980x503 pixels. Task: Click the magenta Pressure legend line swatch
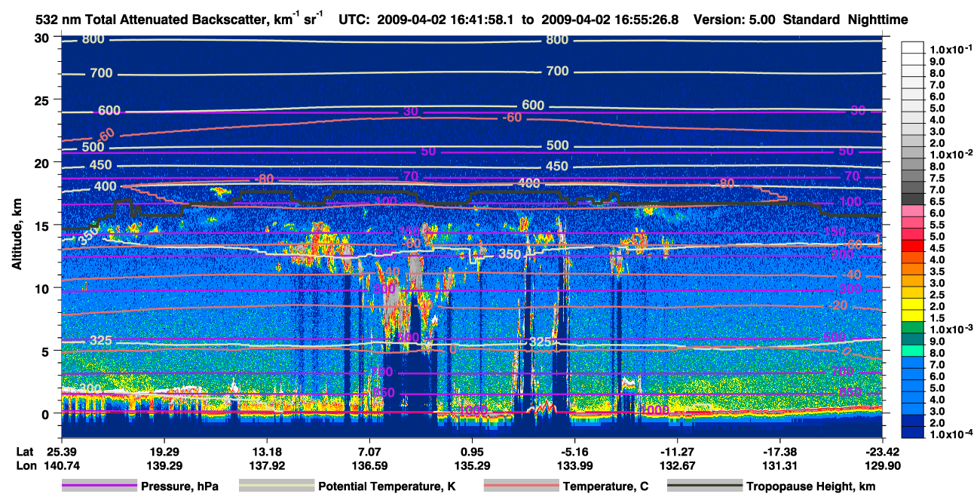pyautogui.click(x=98, y=486)
